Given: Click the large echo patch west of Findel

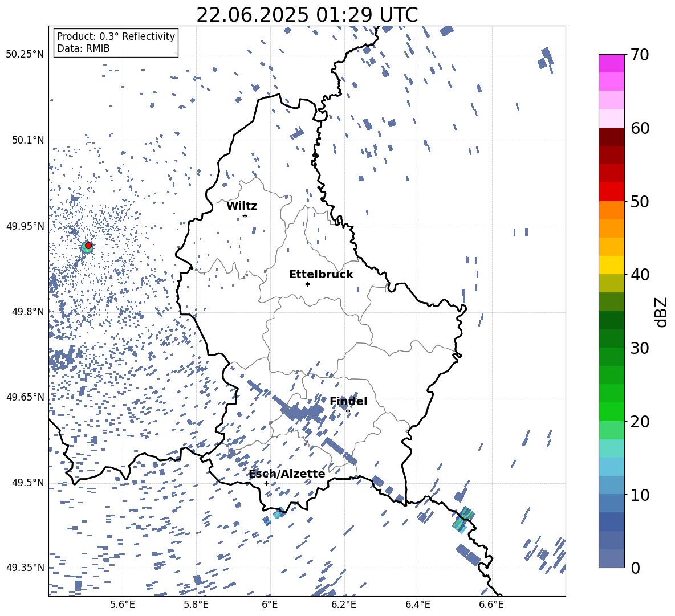Looking at the screenshot, I should tap(302, 413).
